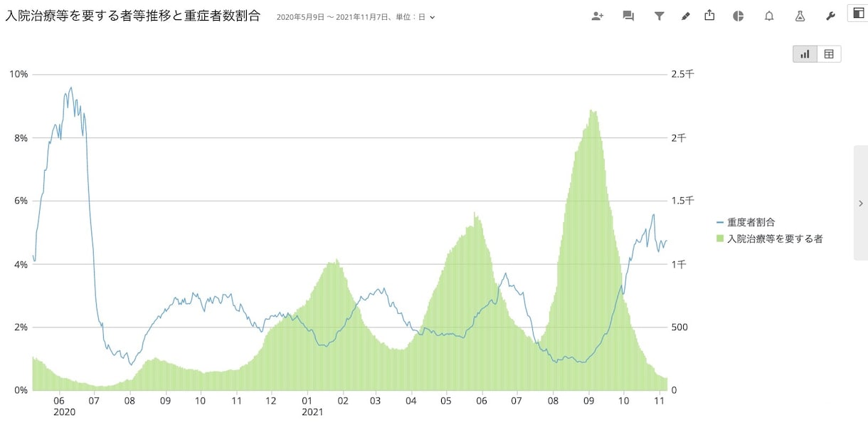Screen dimensions: 868x425
Task: Select the 入院治療等を要する者 legend label
Action: 776,239
